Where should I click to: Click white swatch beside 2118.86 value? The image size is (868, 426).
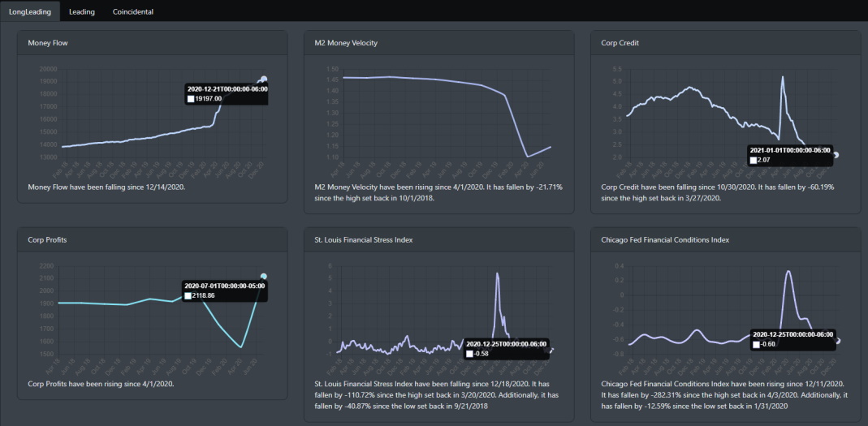click(188, 296)
